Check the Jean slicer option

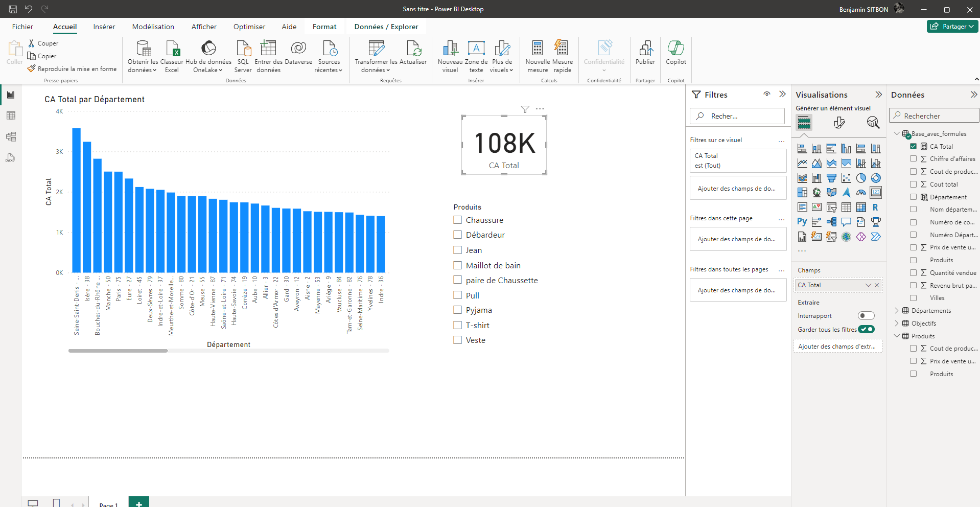[458, 250]
